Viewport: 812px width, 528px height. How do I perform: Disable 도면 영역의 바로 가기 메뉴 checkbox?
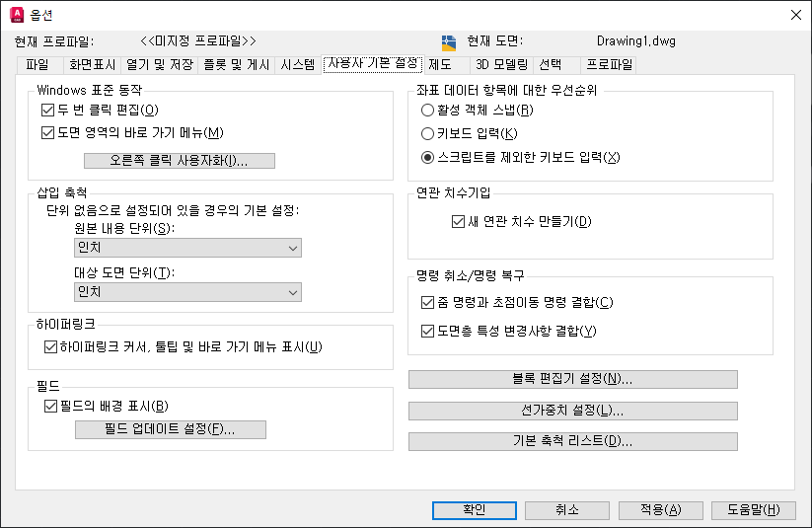pyautogui.click(x=48, y=133)
